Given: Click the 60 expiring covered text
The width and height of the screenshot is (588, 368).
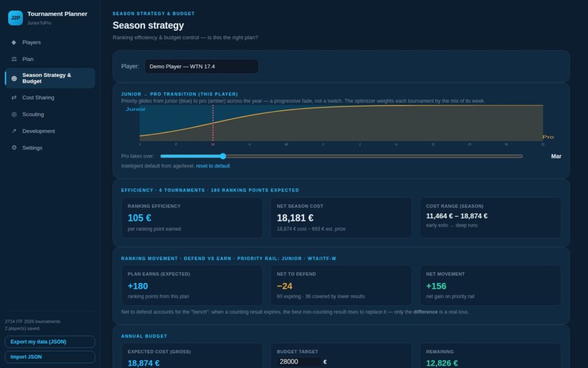Looking at the screenshot, I should tap(320, 296).
